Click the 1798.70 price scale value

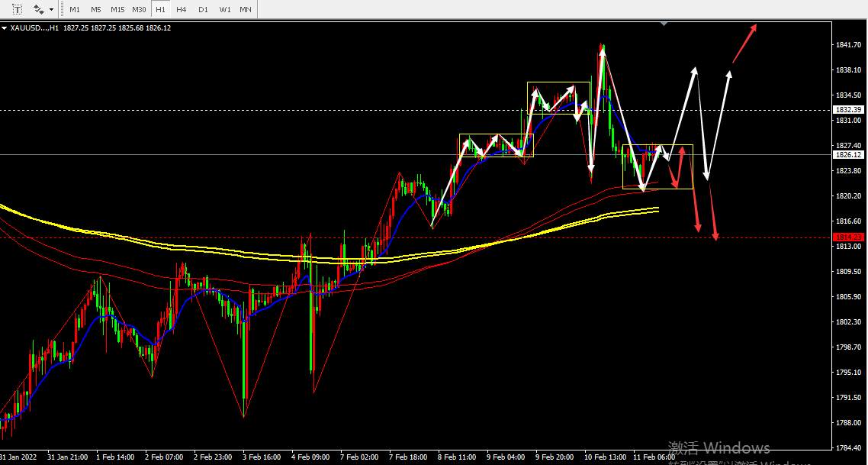847,347
